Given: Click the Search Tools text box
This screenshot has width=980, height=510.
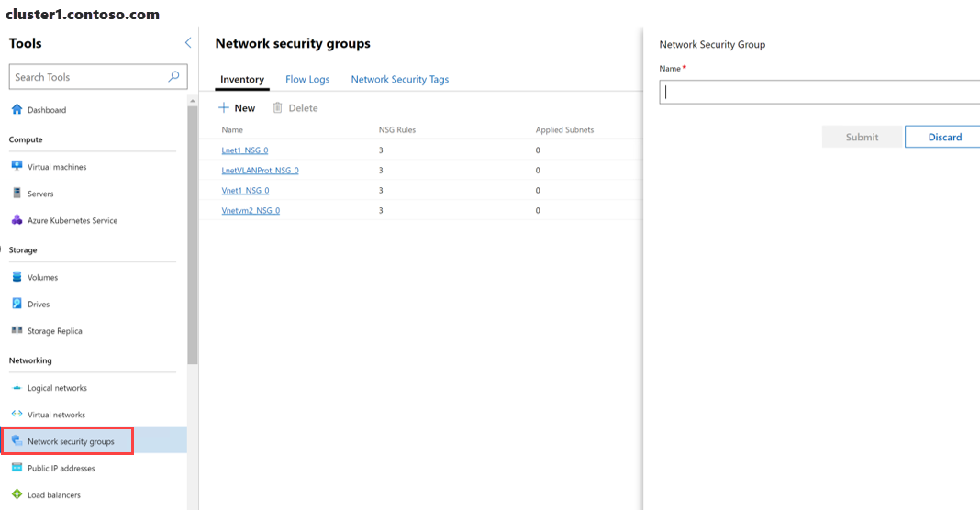Looking at the screenshot, I should (87, 77).
